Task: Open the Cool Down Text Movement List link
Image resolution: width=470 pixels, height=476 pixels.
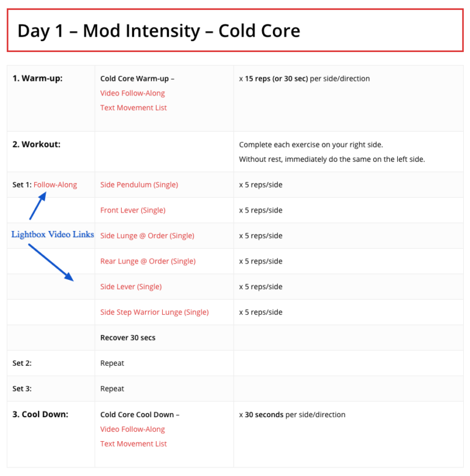Action: (133, 444)
